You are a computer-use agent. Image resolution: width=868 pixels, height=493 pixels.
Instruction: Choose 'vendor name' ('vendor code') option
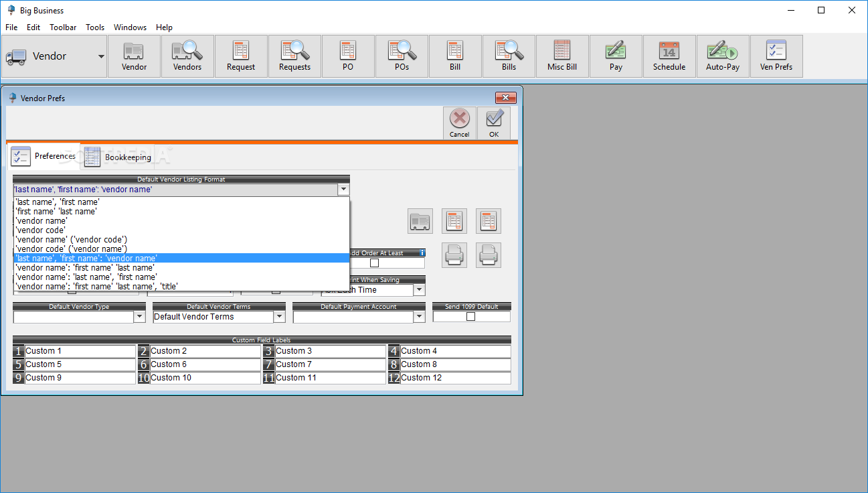[181, 239]
